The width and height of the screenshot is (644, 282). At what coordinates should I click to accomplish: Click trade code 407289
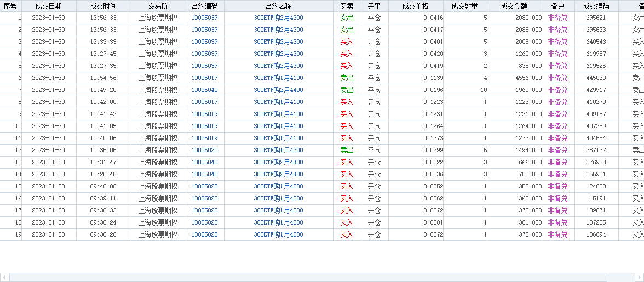(596, 126)
